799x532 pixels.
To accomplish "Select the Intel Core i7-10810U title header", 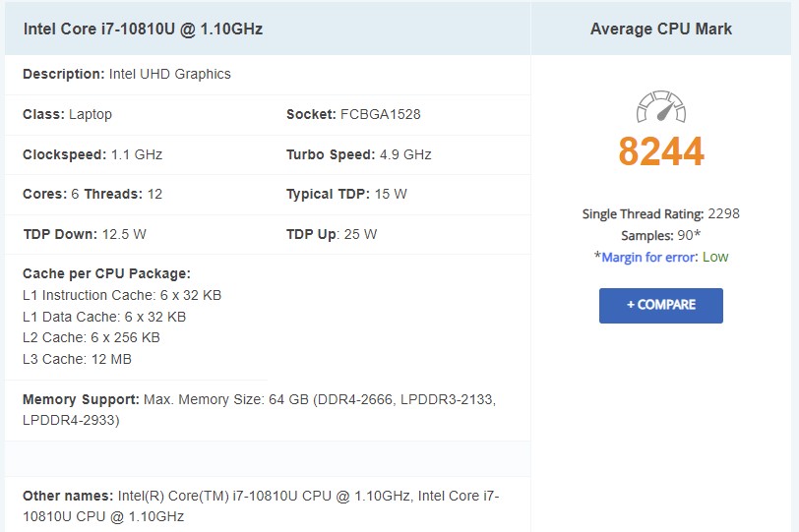I will coord(142,29).
